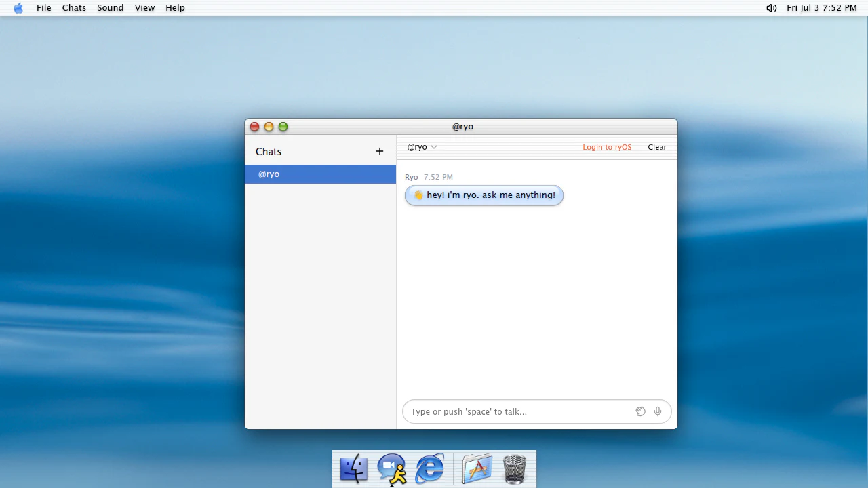The width and height of the screenshot is (868, 488).
Task: Click the microphone icon in input
Action: point(658,411)
